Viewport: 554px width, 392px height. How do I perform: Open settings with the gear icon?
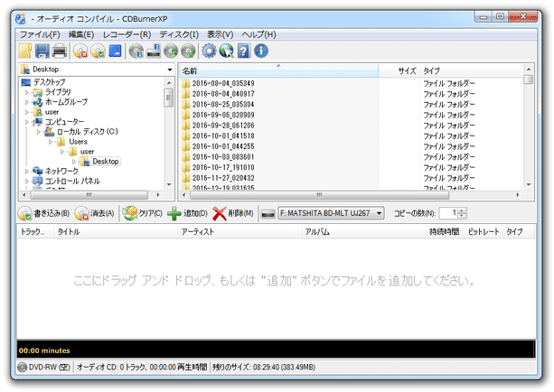209,51
